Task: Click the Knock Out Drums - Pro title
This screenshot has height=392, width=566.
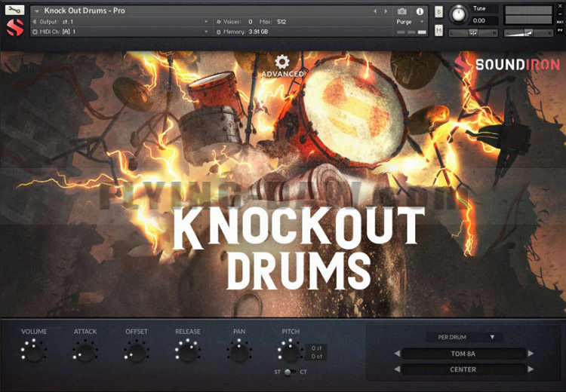Action: [85, 11]
